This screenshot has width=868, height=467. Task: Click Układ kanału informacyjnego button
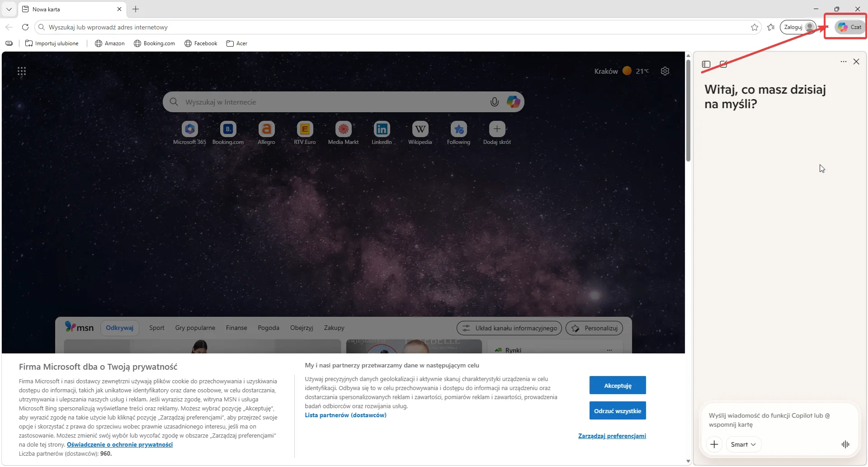(x=509, y=328)
